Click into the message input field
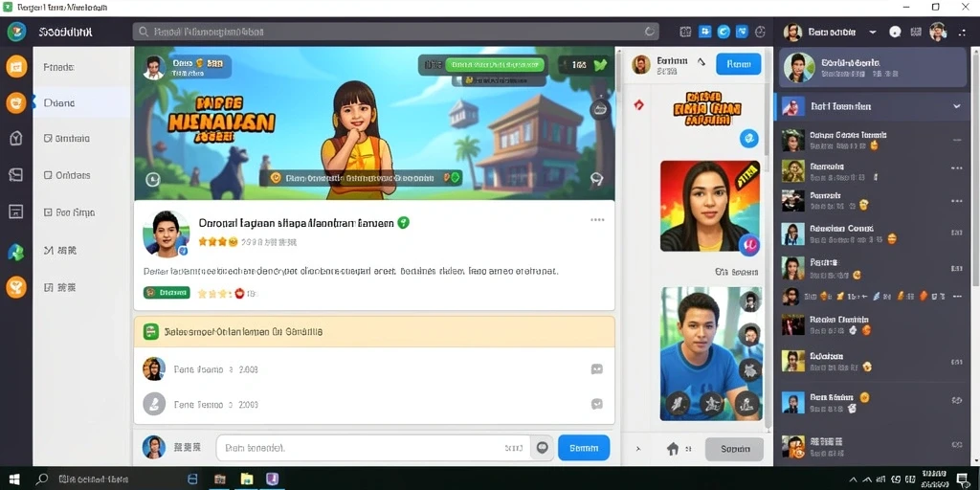Image resolution: width=980 pixels, height=490 pixels. click(374, 448)
